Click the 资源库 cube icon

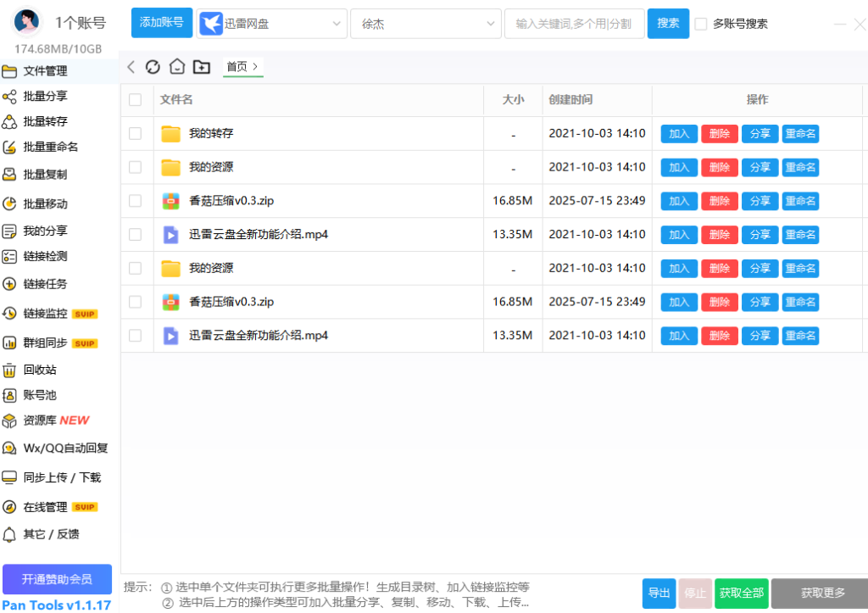(9, 421)
